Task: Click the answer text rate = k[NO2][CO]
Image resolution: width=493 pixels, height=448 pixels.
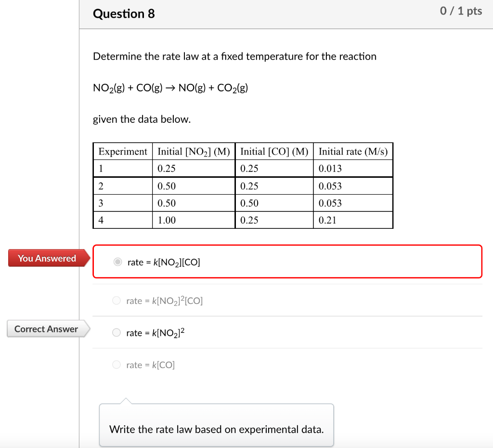Action: pyautogui.click(x=164, y=263)
